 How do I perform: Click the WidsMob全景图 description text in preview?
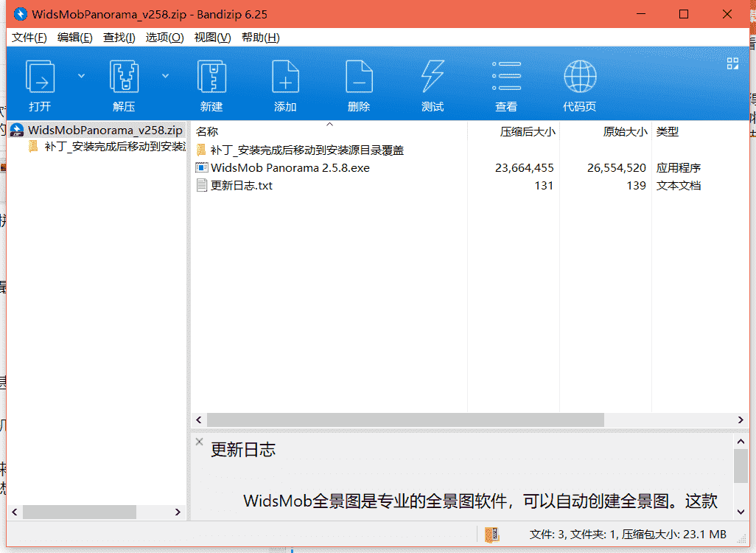[480, 501]
